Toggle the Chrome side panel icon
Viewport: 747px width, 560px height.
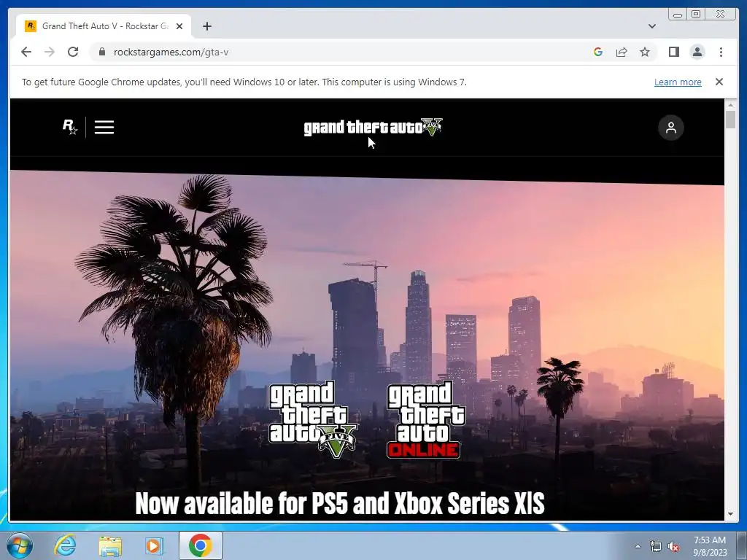(x=673, y=52)
